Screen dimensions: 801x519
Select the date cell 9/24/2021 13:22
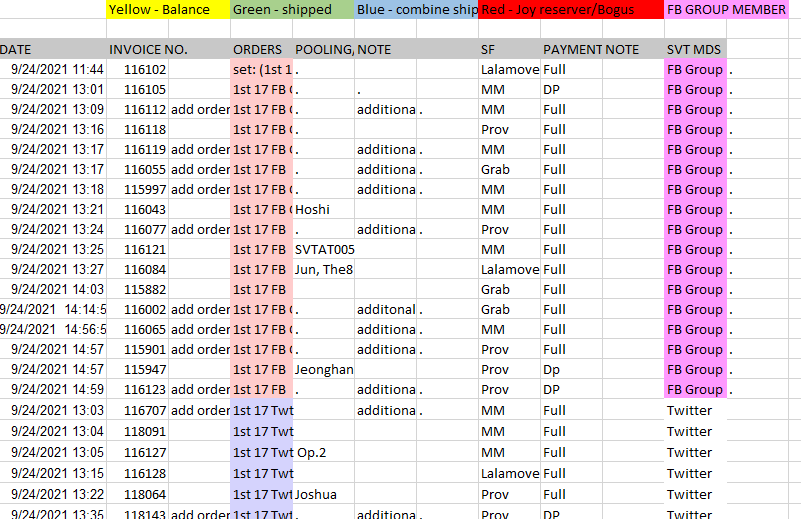coord(53,494)
